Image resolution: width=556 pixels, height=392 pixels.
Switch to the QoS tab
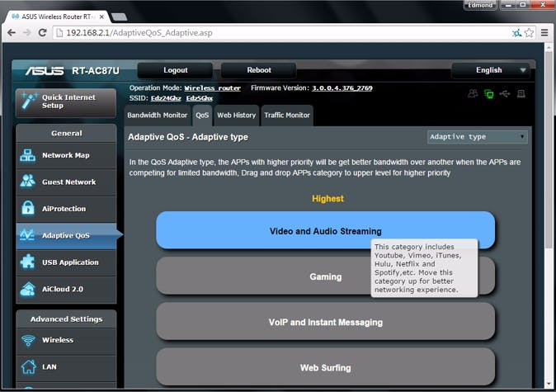(x=202, y=116)
